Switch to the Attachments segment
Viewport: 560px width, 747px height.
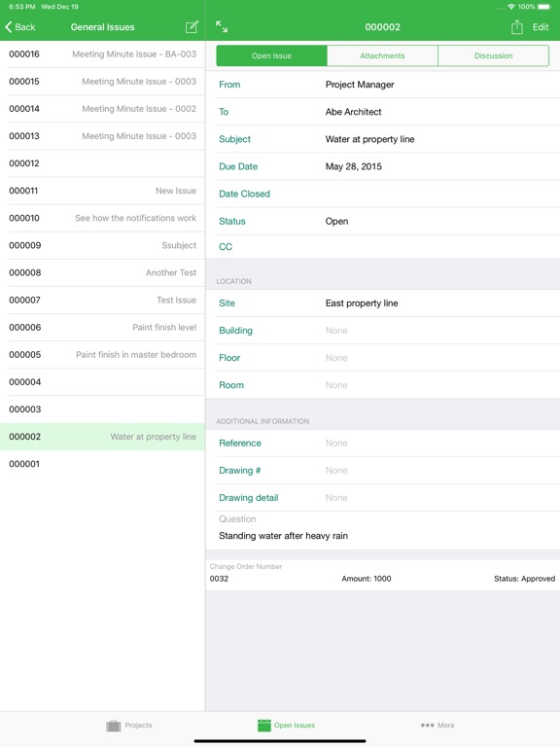[382, 55]
